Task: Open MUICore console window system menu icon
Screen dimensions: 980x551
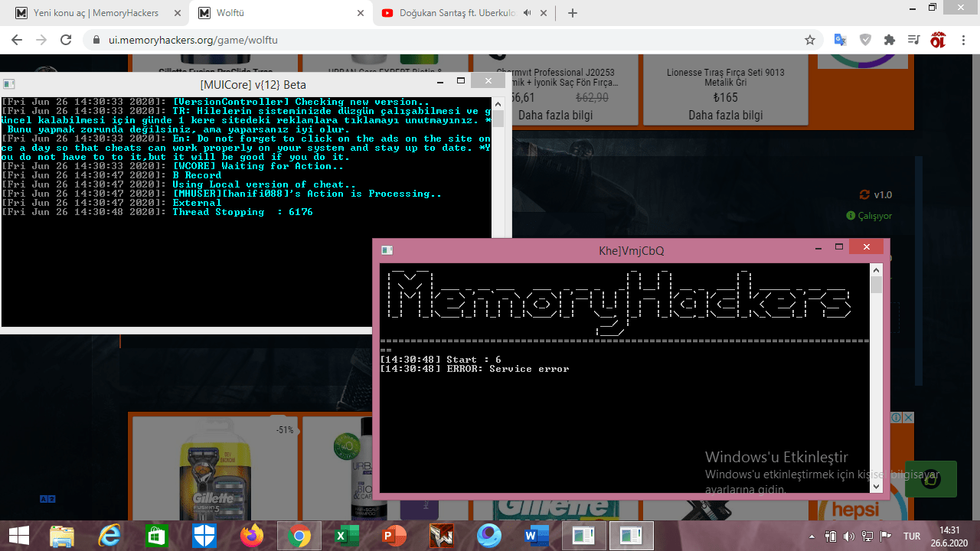Action: coord(8,83)
